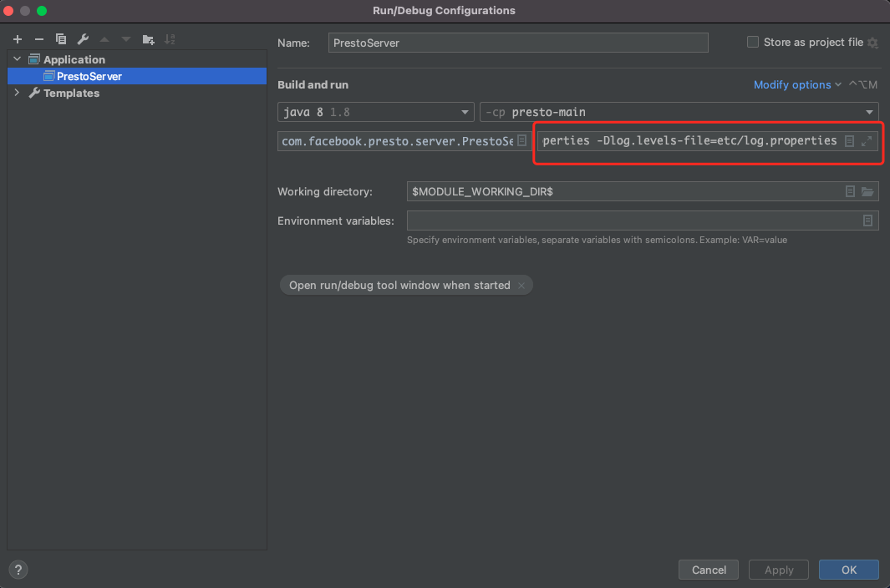Open edit templates wrench icon in toolbar

[x=83, y=39]
